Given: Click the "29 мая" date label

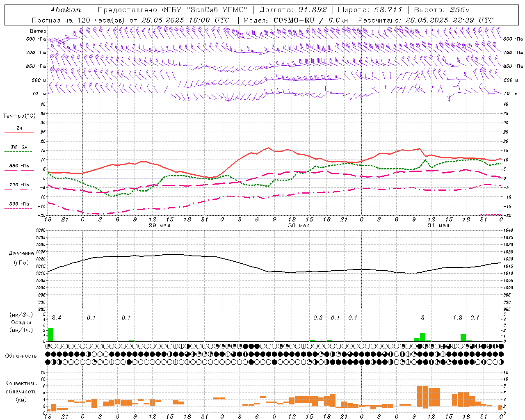Looking at the screenshot, I should pyautogui.click(x=159, y=226).
